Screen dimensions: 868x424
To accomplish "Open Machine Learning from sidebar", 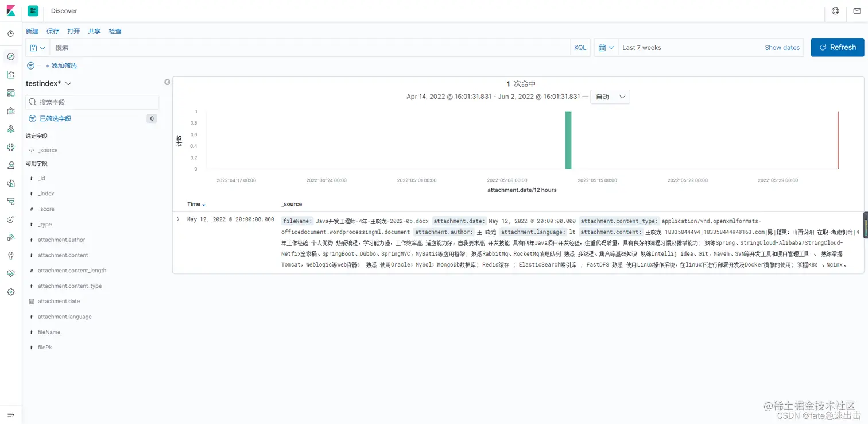I will click(10, 147).
